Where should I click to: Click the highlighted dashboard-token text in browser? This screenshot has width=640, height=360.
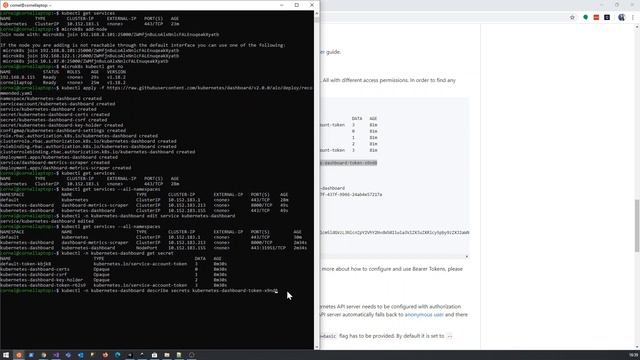click(348, 163)
